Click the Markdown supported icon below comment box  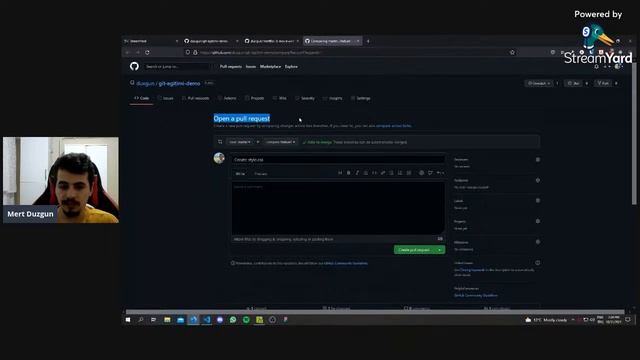[x=440, y=239]
